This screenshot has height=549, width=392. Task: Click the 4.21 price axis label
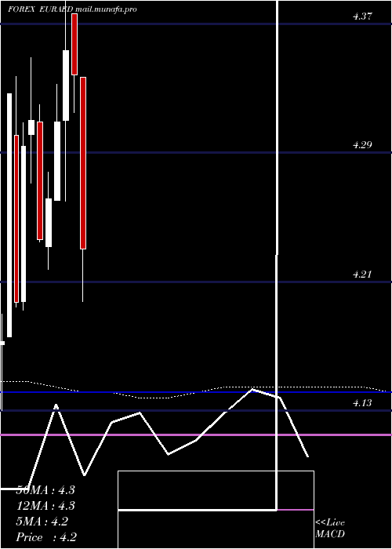[362, 274]
